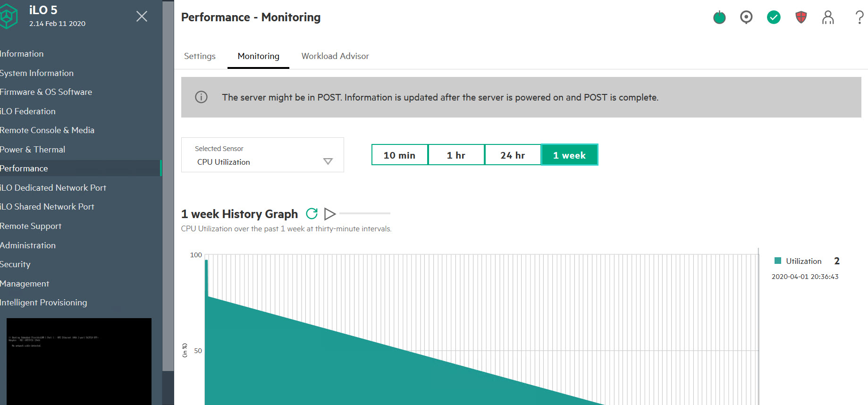Refresh the 1 week History Graph
868x405 pixels.
point(312,214)
